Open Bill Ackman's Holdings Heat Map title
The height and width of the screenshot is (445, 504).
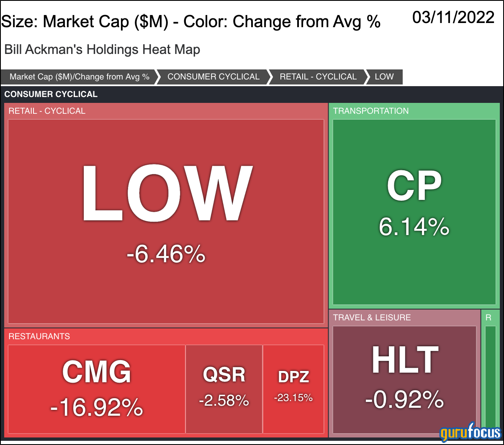[x=102, y=50]
